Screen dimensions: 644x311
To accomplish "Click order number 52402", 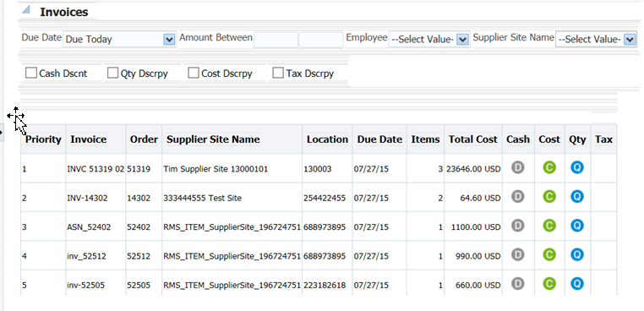I will pyautogui.click(x=139, y=226).
